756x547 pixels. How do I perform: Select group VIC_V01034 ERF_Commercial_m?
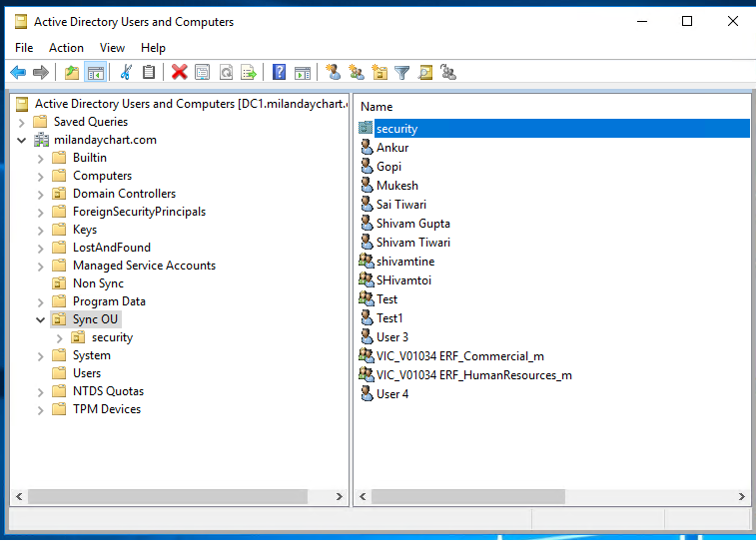pyautogui.click(x=460, y=356)
